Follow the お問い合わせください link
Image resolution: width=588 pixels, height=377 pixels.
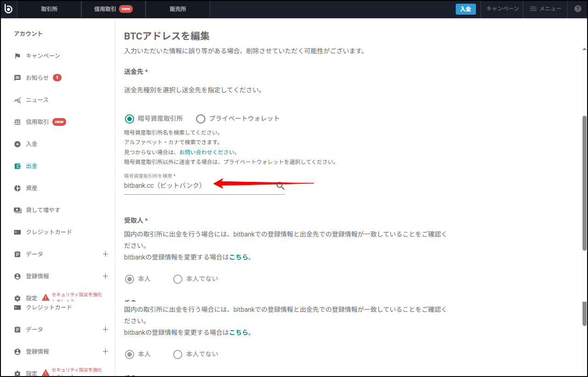(x=208, y=152)
